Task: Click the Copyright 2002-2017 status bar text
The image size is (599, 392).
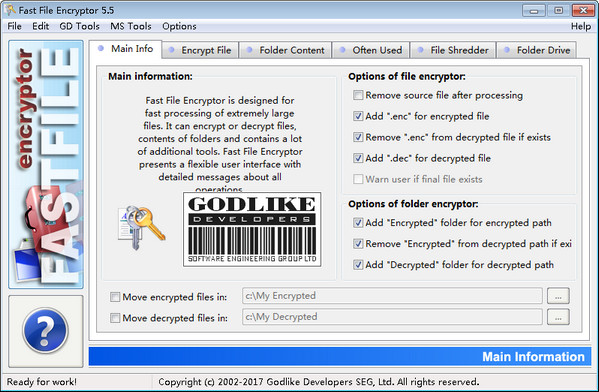Action: tap(319, 382)
